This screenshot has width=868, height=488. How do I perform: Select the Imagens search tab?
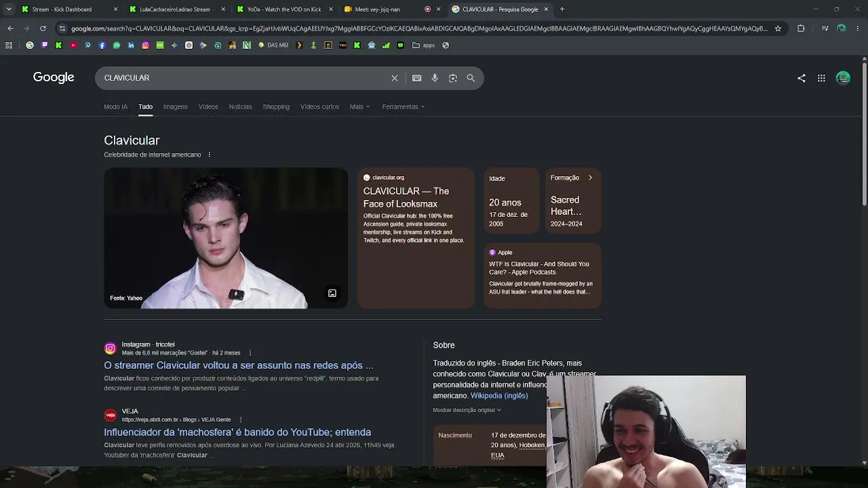tap(175, 106)
